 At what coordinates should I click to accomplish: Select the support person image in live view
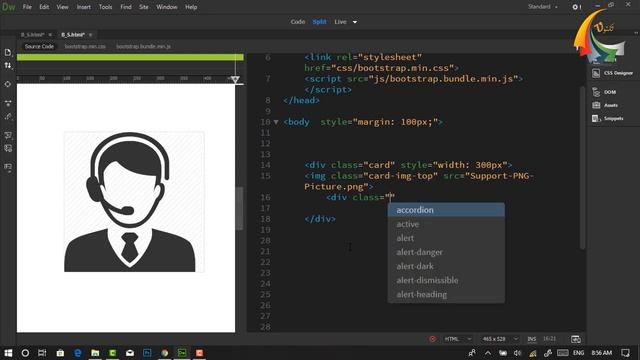pos(134,202)
